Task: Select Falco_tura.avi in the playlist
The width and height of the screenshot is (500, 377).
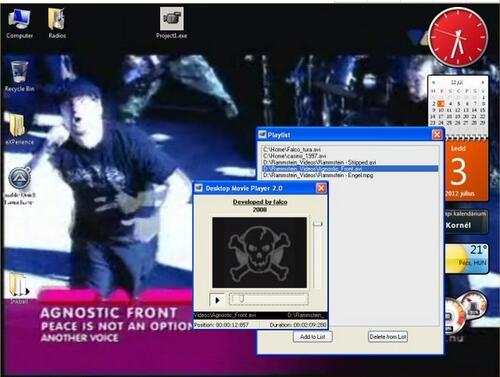Action: 292,150
